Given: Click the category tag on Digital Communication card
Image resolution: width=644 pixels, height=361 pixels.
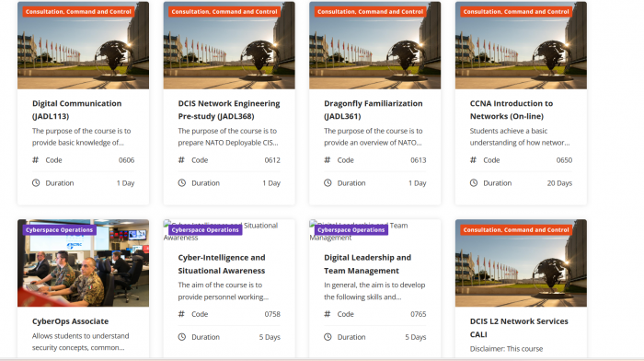Looking at the screenshot, I should click(x=78, y=12).
